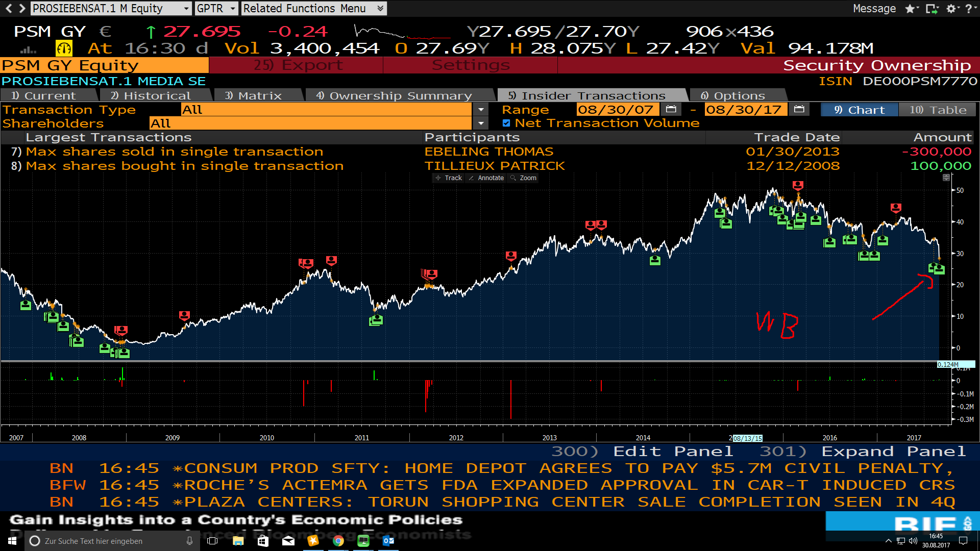
Task: Go back with left arrow
Action: coord(9,8)
